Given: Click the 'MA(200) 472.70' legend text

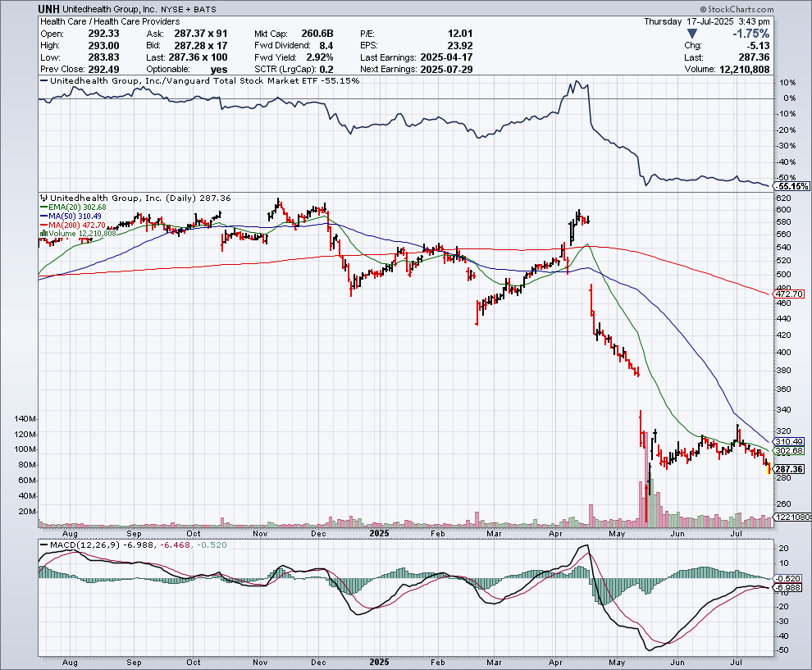Looking at the screenshot, I should (77, 226).
